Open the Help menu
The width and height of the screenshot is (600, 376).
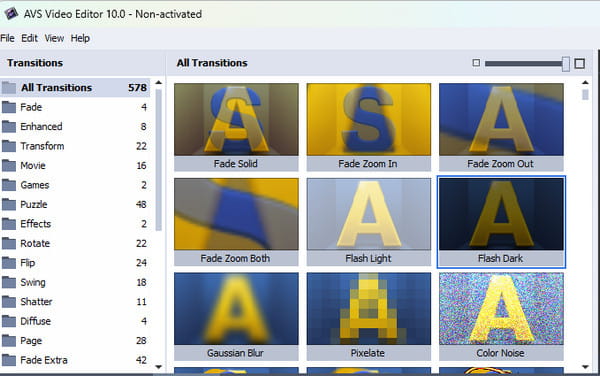click(x=80, y=38)
